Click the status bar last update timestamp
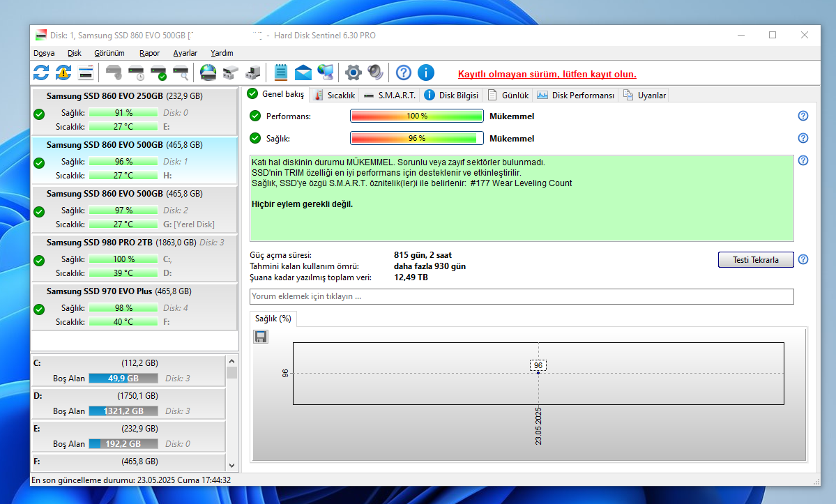The height and width of the screenshot is (504, 836). (131, 480)
